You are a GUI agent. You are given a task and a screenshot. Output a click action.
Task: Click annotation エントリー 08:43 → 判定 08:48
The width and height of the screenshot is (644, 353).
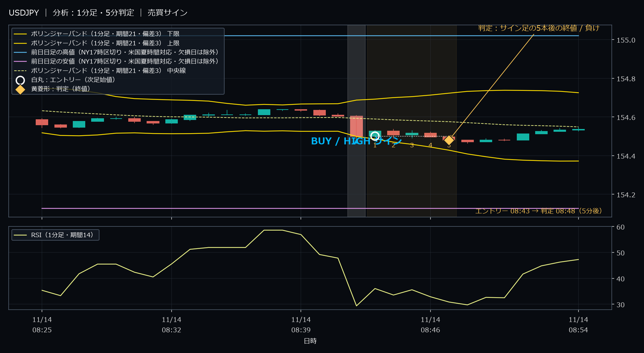(x=538, y=211)
